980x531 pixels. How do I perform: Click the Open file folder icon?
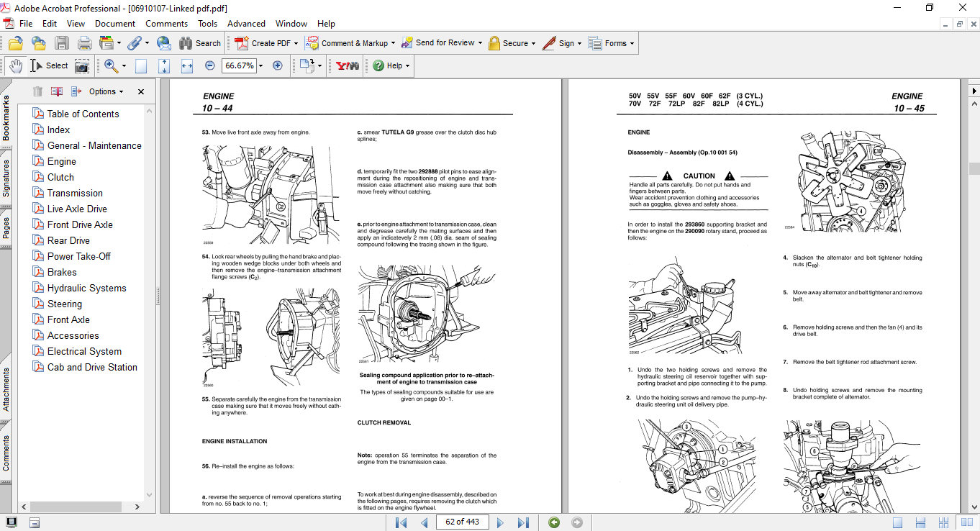(x=15, y=43)
